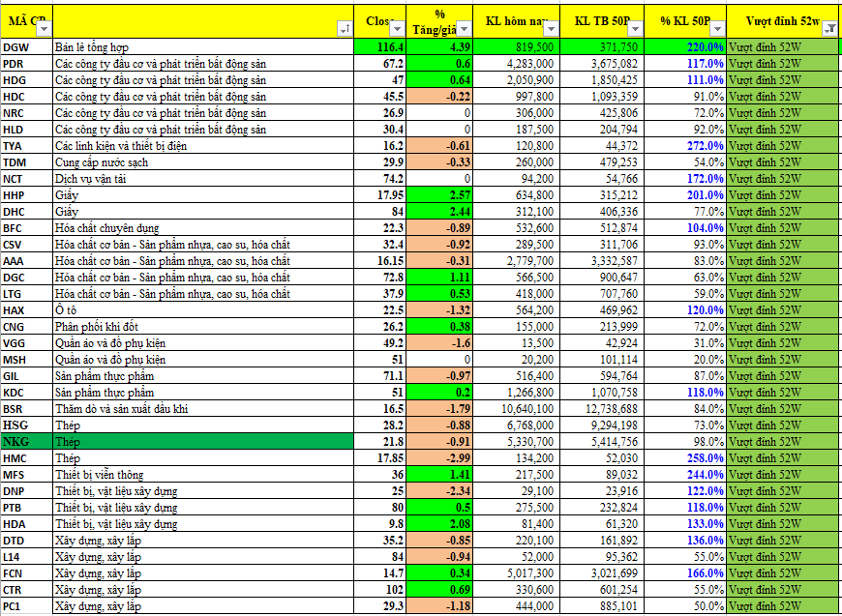842x616 pixels.
Task: Select the DGW ticker cell
Action: 26,46
